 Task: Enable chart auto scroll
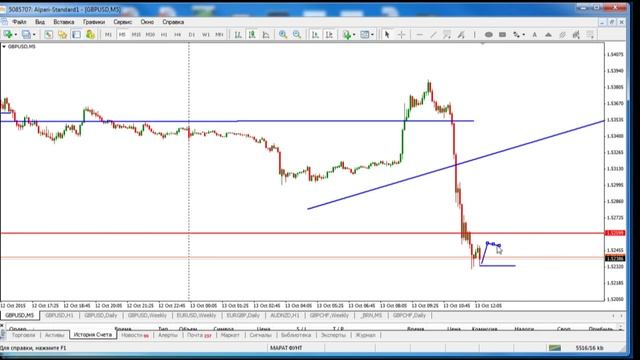coord(315,35)
